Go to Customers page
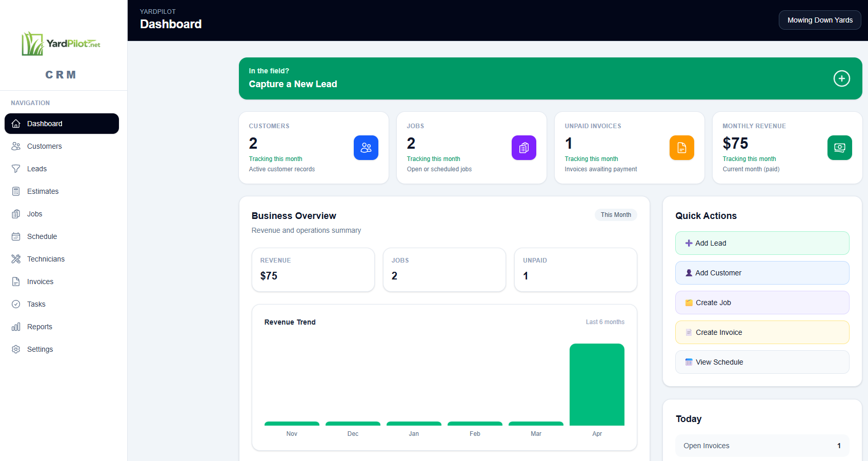 click(x=62, y=146)
